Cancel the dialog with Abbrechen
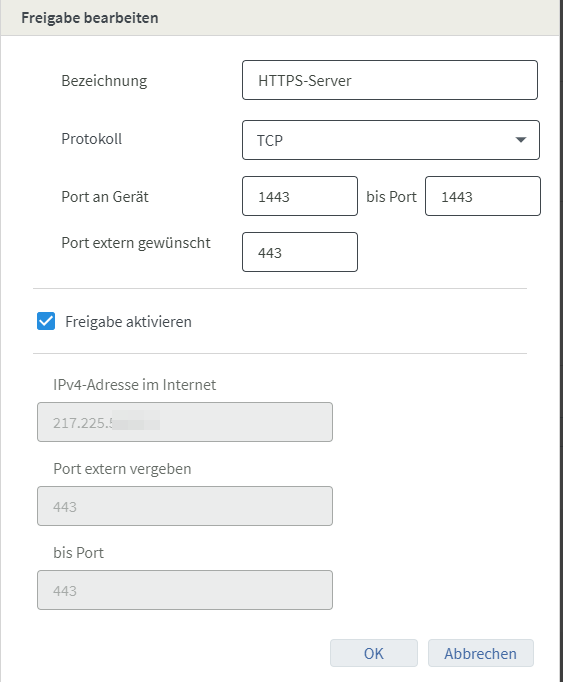Screen dimensions: 563x682 tap(481, 653)
